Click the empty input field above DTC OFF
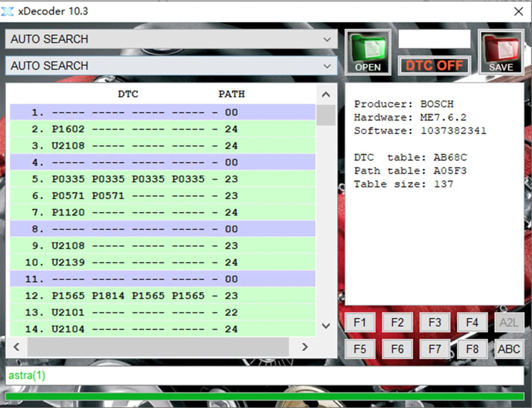 [x=434, y=39]
